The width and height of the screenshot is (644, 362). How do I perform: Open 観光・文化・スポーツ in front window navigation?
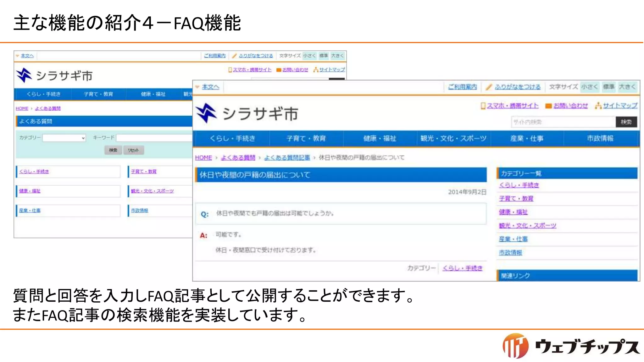[453, 139]
